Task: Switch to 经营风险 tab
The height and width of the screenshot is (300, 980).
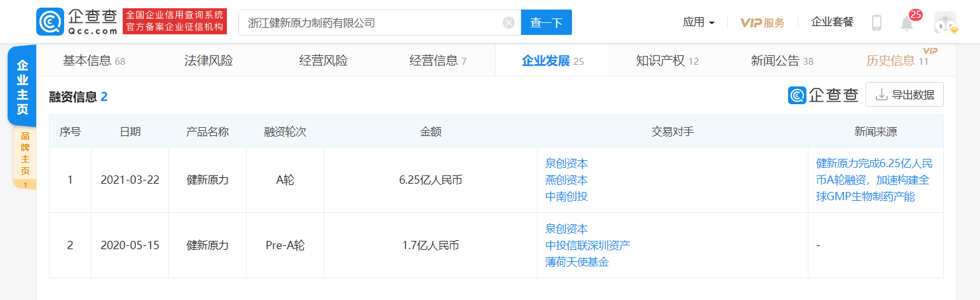Action: tap(323, 61)
